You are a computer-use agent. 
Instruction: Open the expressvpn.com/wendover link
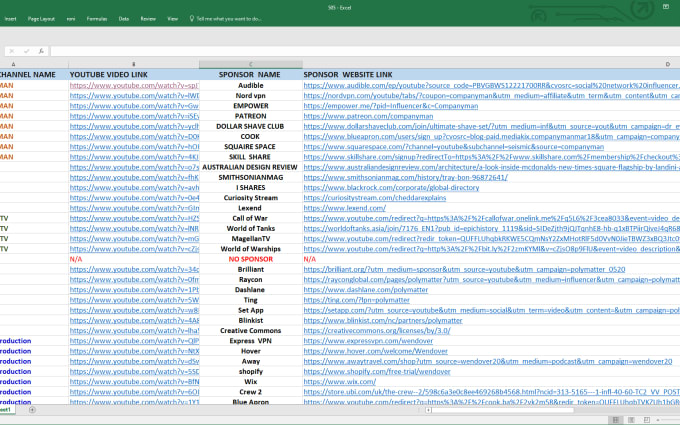tap(368, 341)
